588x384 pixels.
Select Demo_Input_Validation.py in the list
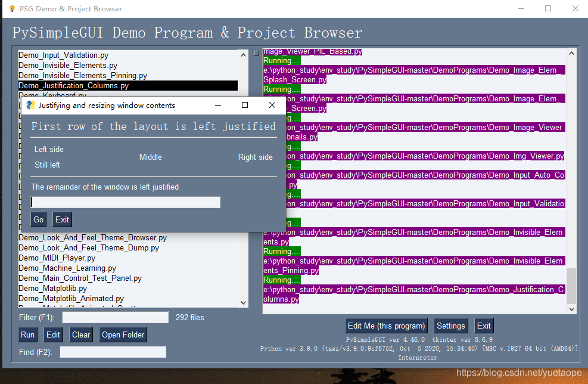[x=128, y=55]
